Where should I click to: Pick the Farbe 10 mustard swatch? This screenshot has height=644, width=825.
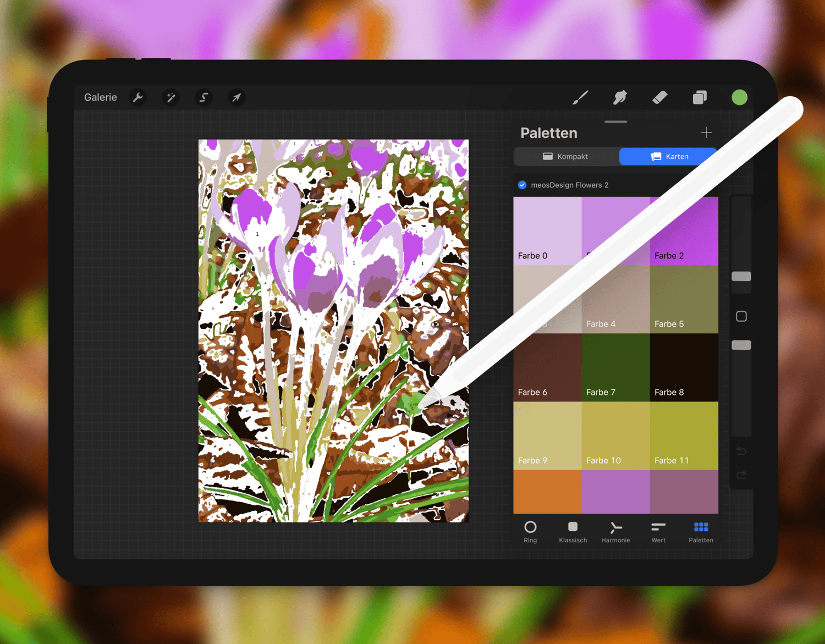click(615, 436)
